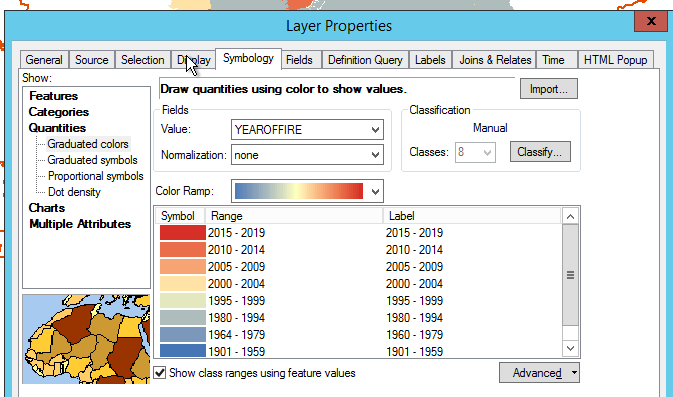Select Quantities in the Show list
This screenshot has height=397, width=673.
coord(57,128)
